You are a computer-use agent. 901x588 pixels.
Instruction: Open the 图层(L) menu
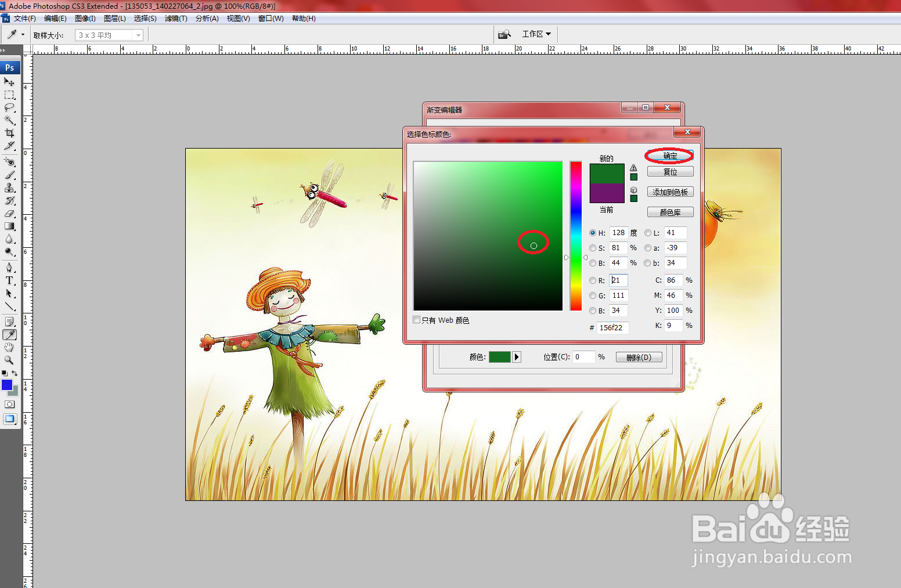(115, 19)
